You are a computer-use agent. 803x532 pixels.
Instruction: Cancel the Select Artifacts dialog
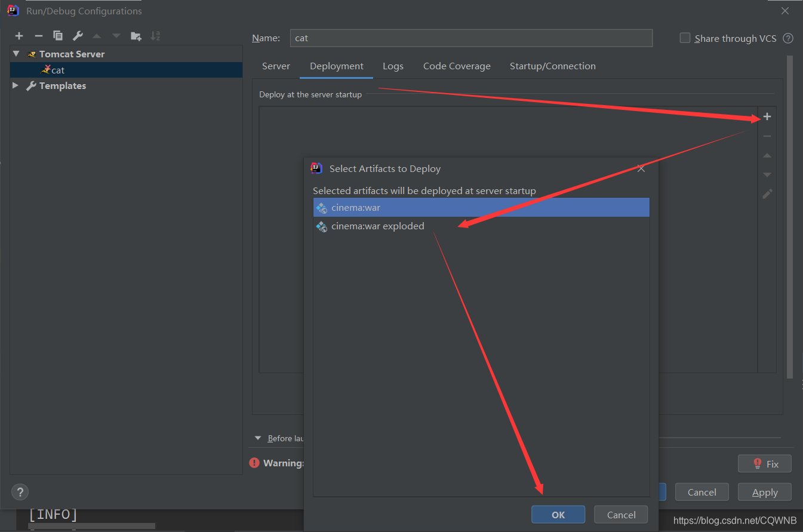click(621, 515)
